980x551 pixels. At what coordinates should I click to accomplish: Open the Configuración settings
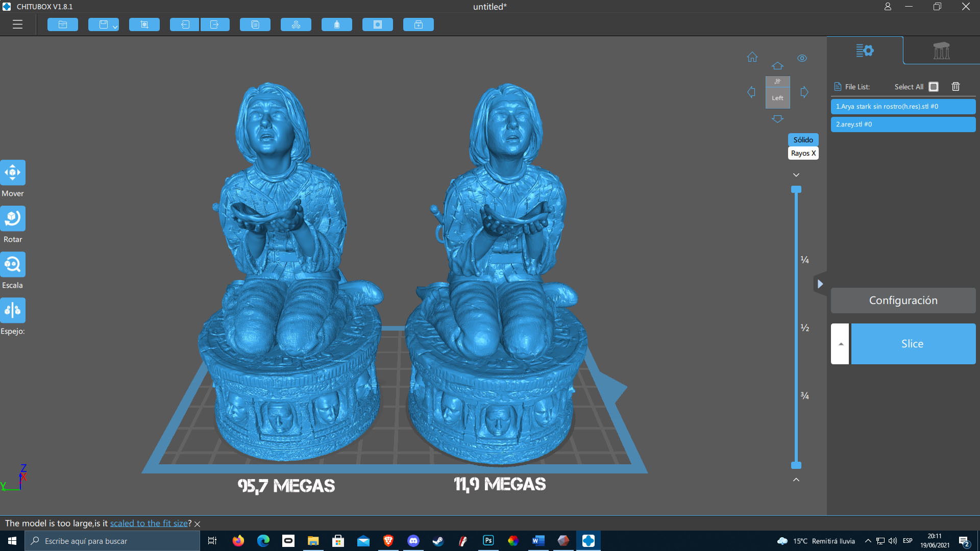click(x=903, y=300)
